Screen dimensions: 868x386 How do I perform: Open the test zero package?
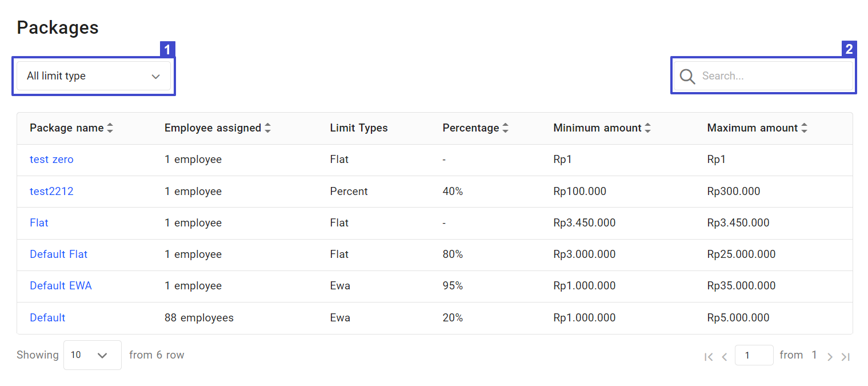51,160
